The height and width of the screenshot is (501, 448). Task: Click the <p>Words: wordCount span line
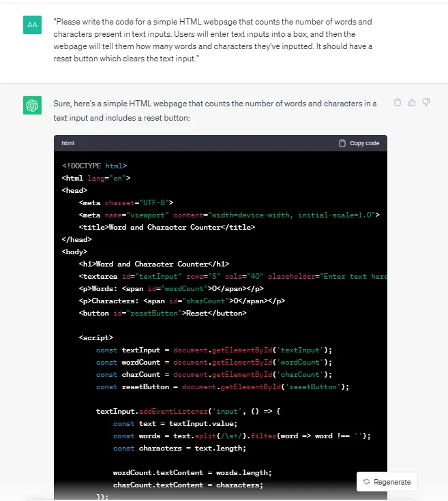(171, 288)
